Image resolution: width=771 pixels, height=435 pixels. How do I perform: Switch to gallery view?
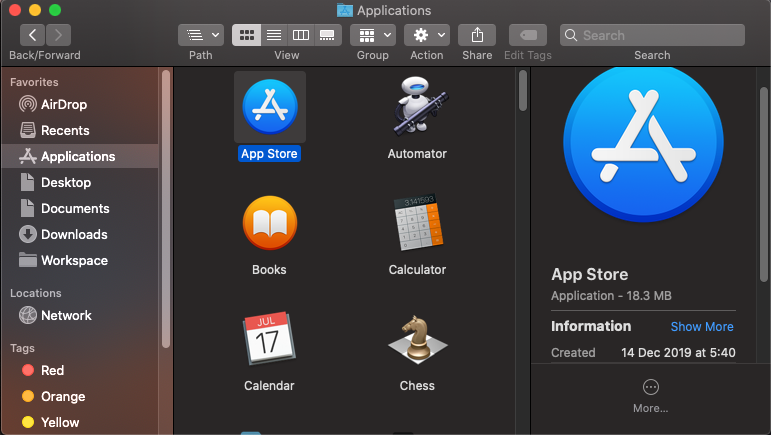click(x=327, y=35)
